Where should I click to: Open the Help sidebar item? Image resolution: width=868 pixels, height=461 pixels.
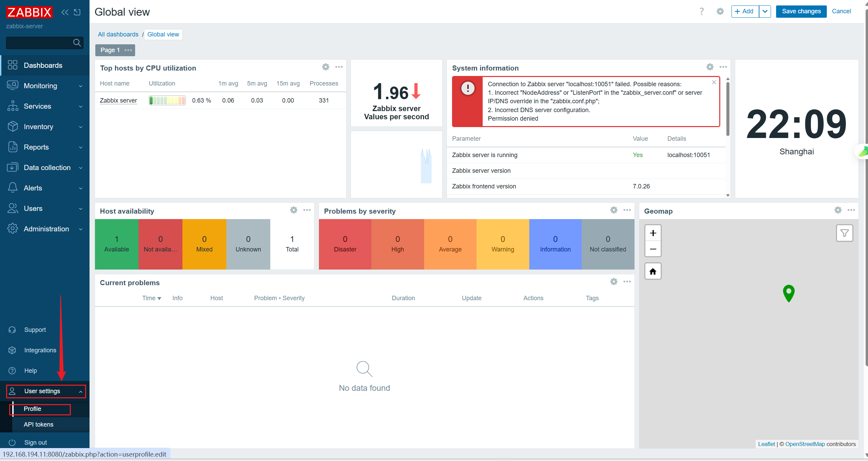coord(45,371)
